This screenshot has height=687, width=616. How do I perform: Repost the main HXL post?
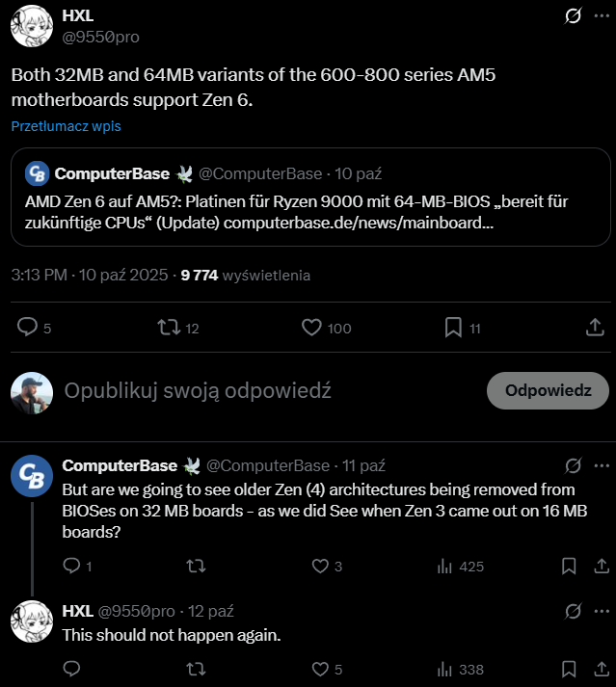[x=169, y=328]
